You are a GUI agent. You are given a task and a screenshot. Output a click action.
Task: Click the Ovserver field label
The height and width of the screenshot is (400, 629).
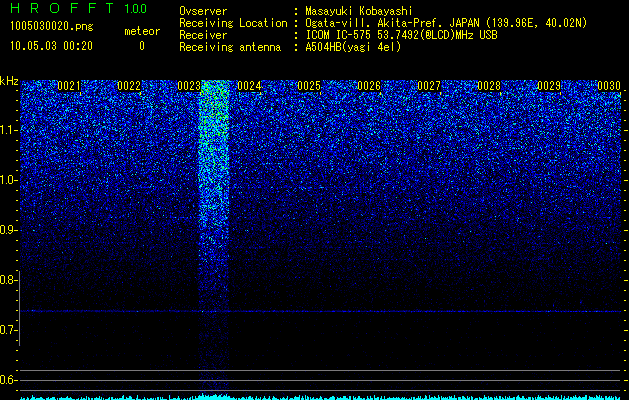[203, 11]
